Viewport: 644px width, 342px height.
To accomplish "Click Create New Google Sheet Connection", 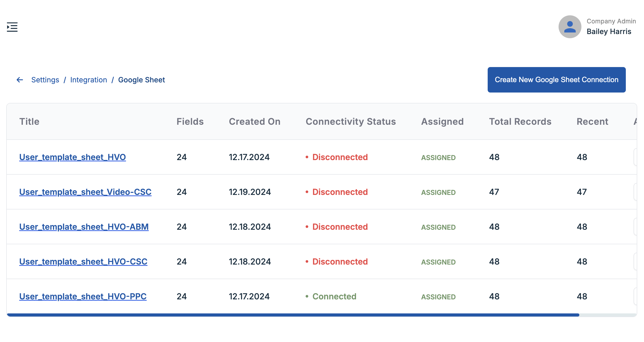I will (556, 80).
